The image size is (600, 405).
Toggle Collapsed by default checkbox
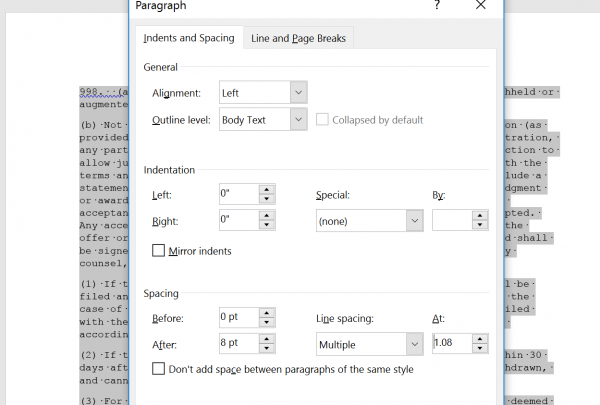[x=322, y=119]
